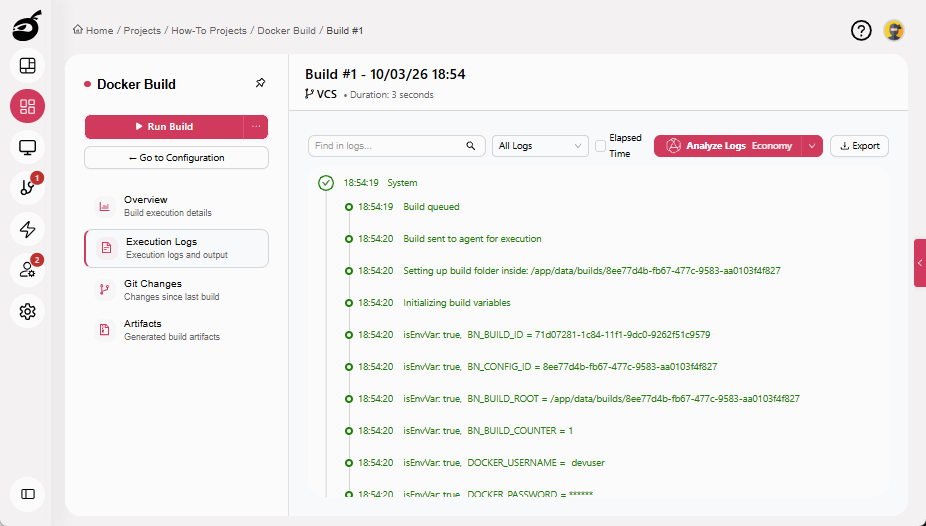Click the help question mark icon
The image size is (926, 526).
point(861,30)
